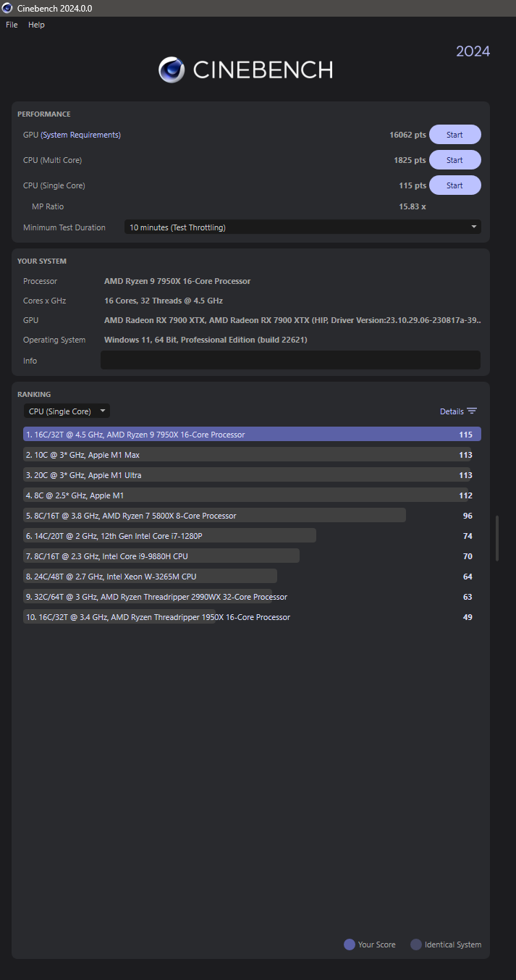Select the Threadripper 2990WX ranking entry
Image resolution: width=516 pixels, height=980 pixels.
click(246, 597)
